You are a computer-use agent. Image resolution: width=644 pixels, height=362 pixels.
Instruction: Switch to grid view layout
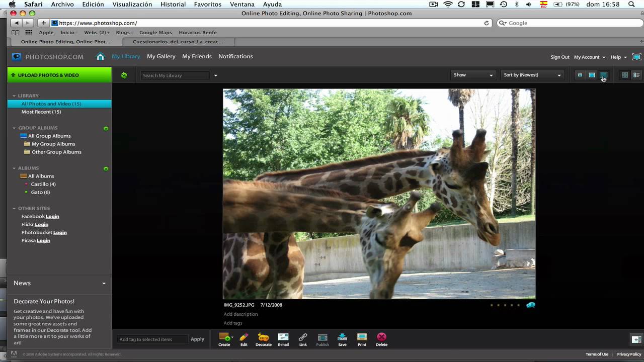tap(625, 75)
